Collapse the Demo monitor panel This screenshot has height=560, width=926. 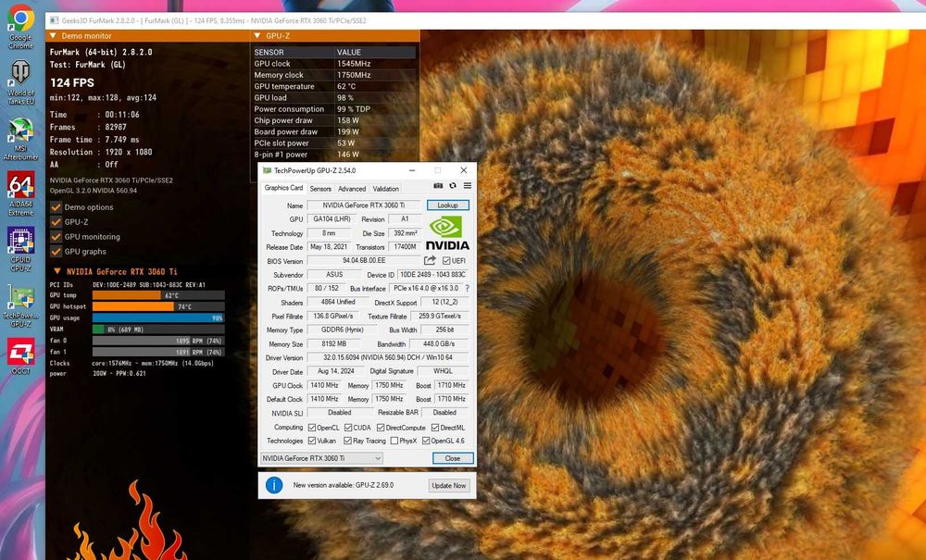[x=53, y=36]
